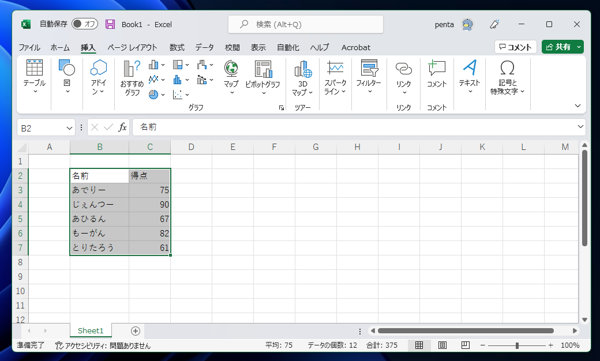The width and height of the screenshot is (600, 361).
Task: Add a new sheet with plus icon
Action: tap(135, 331)
